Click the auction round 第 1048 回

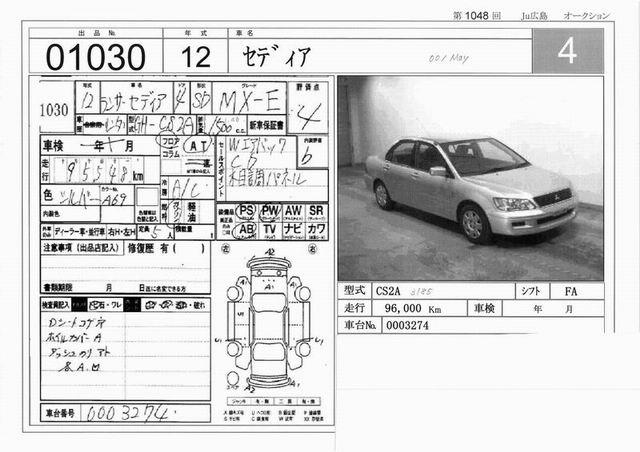point(477,16)
